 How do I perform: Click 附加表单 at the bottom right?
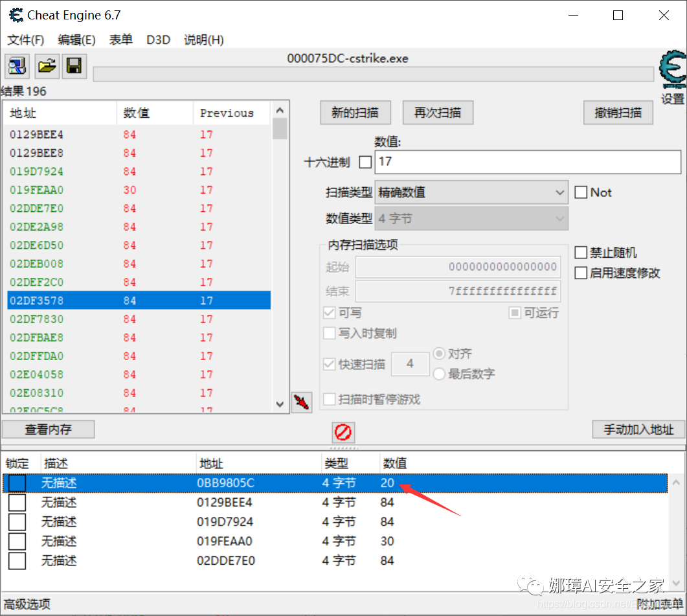coord(659,604)
